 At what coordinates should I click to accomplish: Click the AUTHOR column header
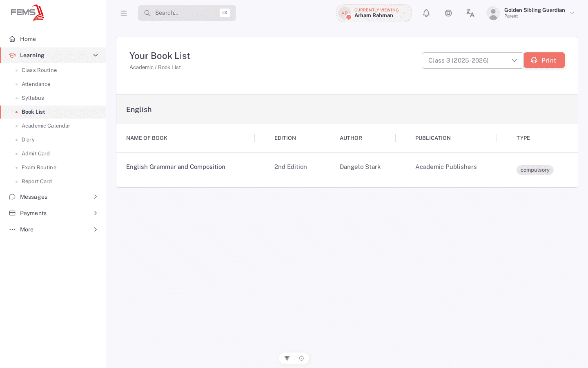(351, 138)
